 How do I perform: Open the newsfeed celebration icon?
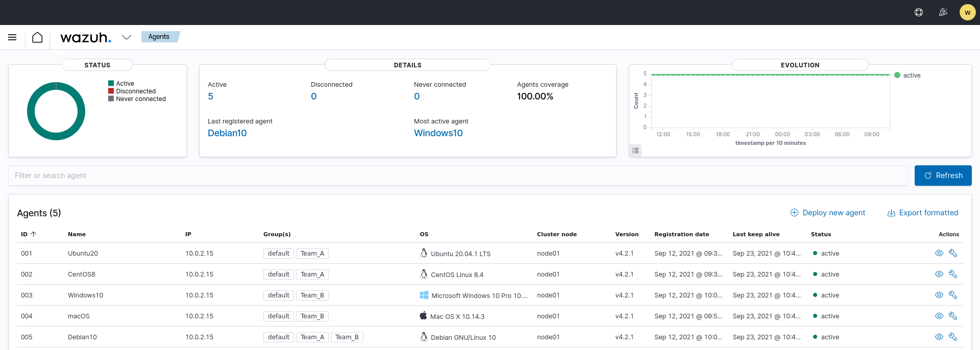943,12
